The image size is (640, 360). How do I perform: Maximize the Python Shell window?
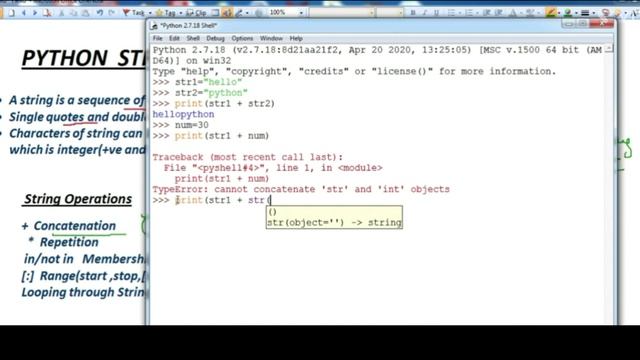tap(582, 24)
